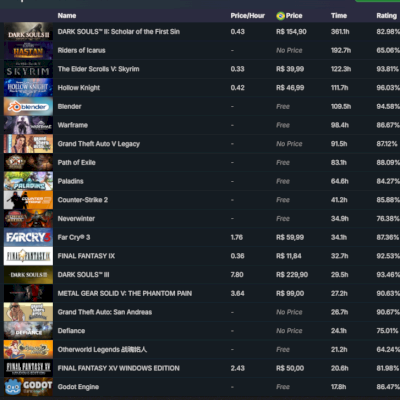
Task: Click the FINAL FANTASY IX thumbnail
Action: (x=28, y=256)
